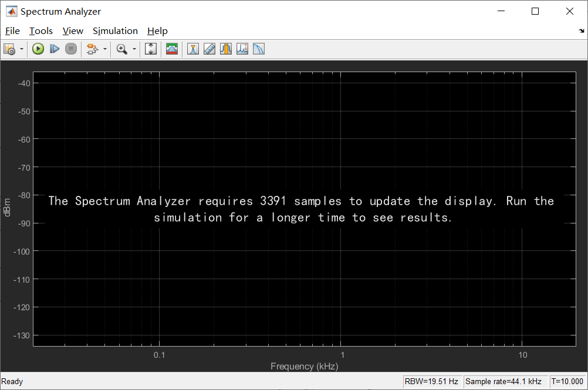
Task: Toggle the Cursor Measurements icon
Action: tap(192, 49)
